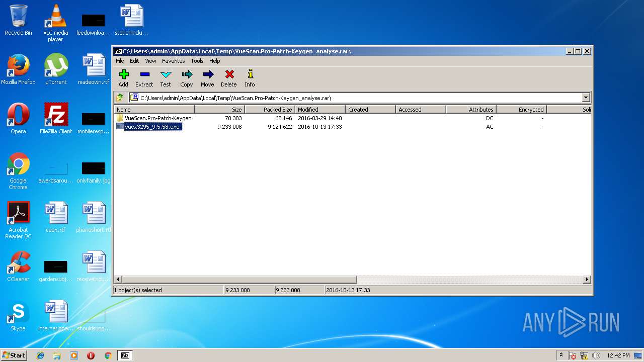This screenshot has width=644, height=362.
Task: Open CCleaner desktop shortcut
Action: [18, 266]
